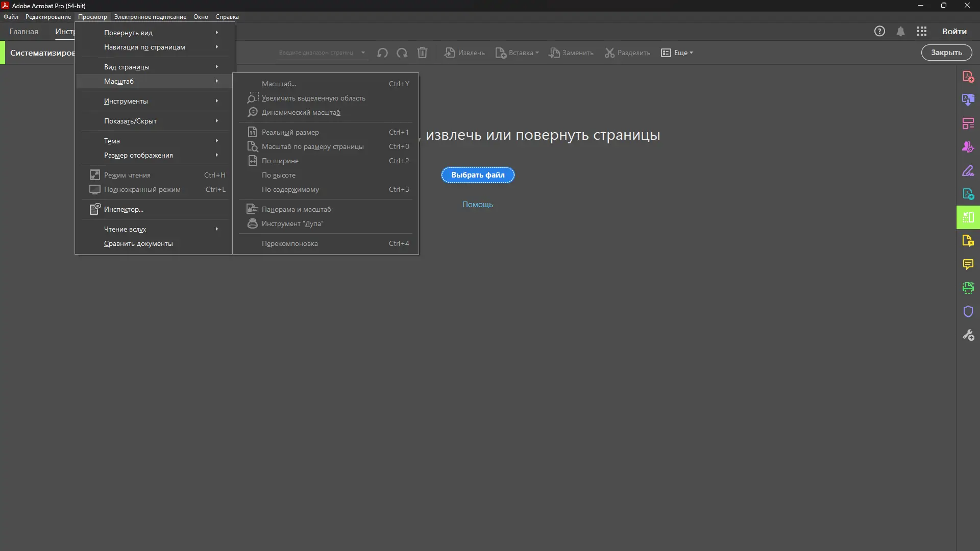Select the Create PDF tool in sidebar
This screenshot has height=551, width=980.
(x=968, y=77)
